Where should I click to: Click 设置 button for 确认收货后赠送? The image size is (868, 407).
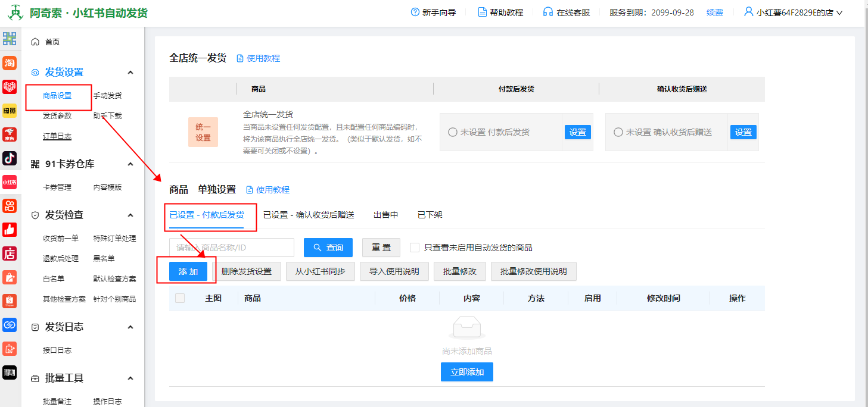click(x=743, y=132)
